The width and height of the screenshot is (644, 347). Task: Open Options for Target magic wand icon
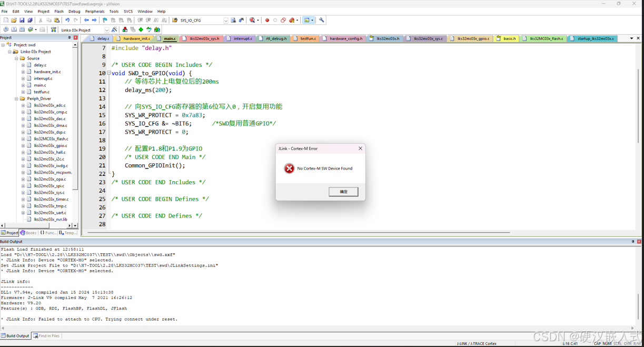(x=114, y=30)
